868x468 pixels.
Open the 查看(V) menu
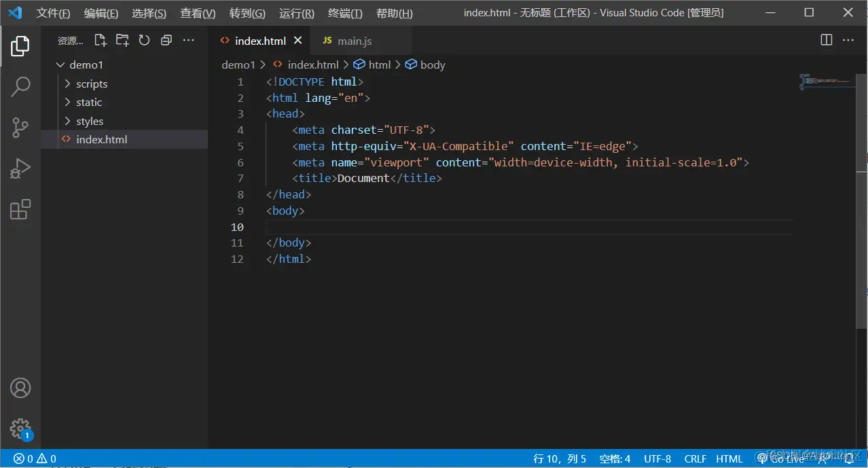tap(198, 13)
